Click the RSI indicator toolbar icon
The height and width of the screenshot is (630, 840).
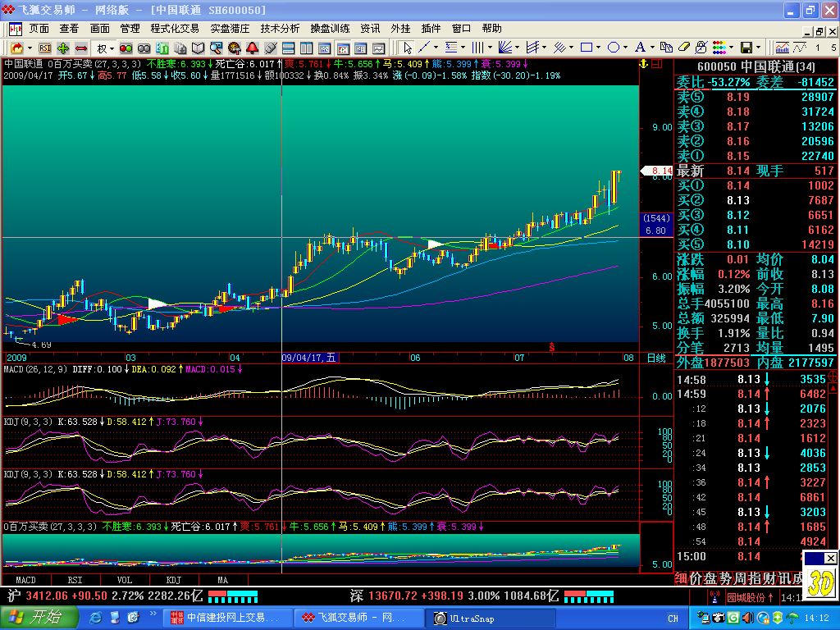pyautogui.click(x=45, y=48)
